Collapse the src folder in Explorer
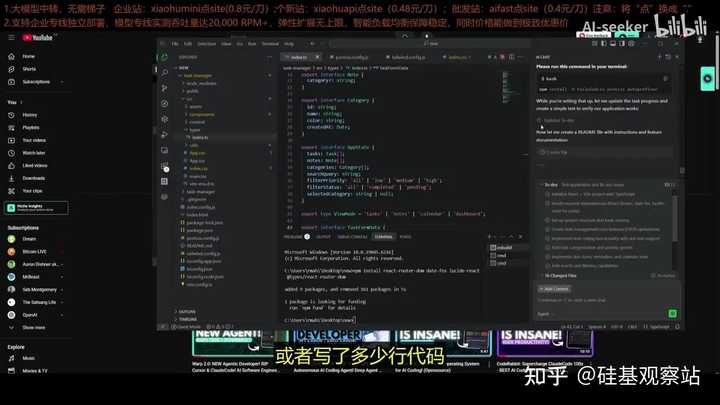Viewport: 720px width, 405px height. tap(189, 99)
